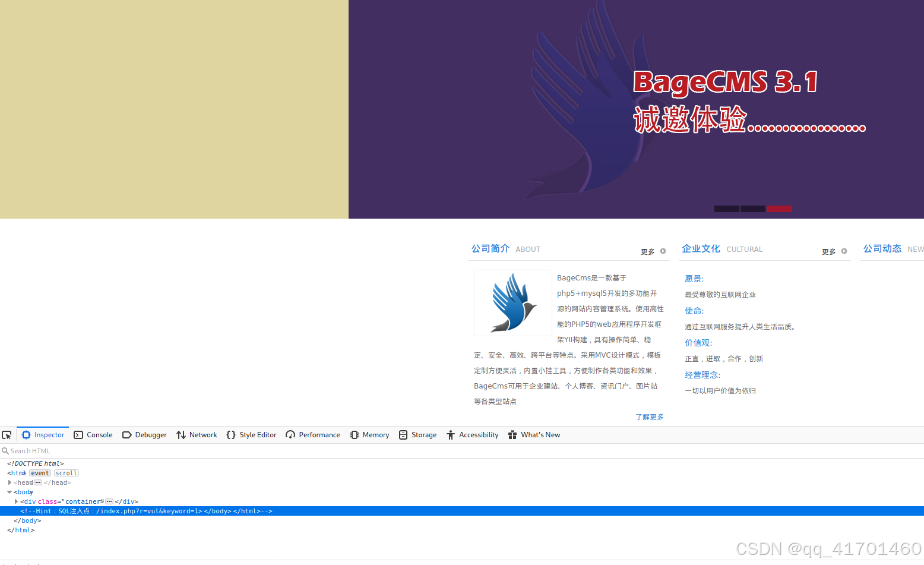Click the 愿景 label
This screenshot has width=924, height=565.
pos(694,279)
